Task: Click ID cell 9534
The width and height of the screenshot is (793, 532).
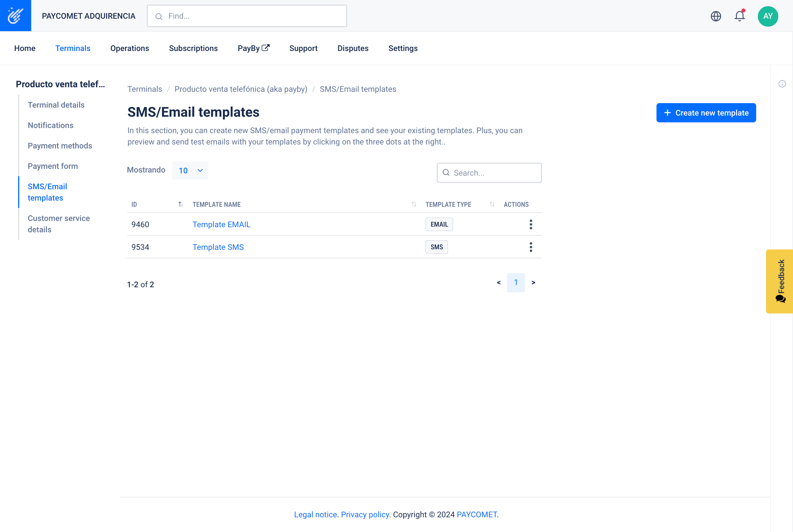Action: tap(140, 247)
